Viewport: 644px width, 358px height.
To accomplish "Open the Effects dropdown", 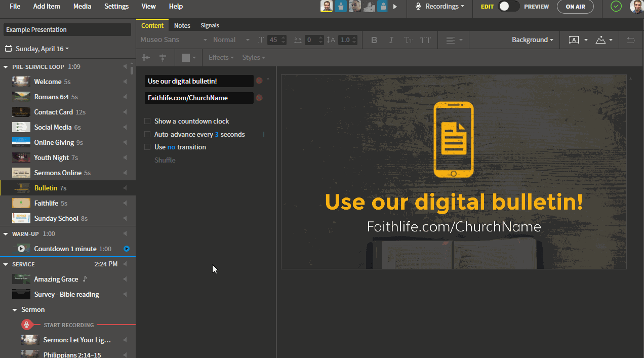I will [221, 58].
